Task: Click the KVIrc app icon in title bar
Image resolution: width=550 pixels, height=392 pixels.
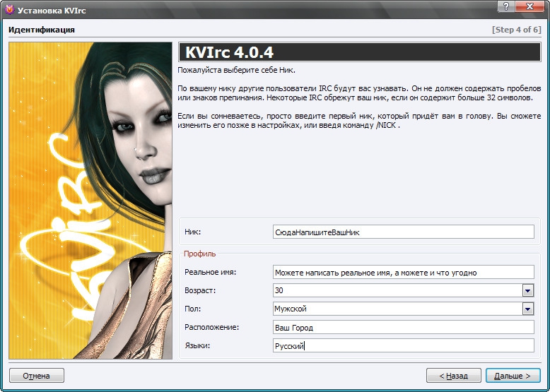Action: click(x=10, y=9)
